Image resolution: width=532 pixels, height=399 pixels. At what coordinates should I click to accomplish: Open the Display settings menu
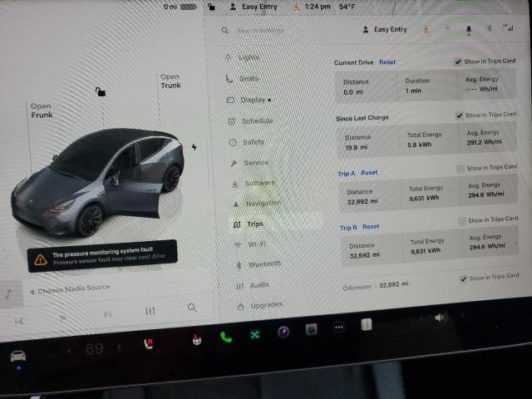pos(249,100)
